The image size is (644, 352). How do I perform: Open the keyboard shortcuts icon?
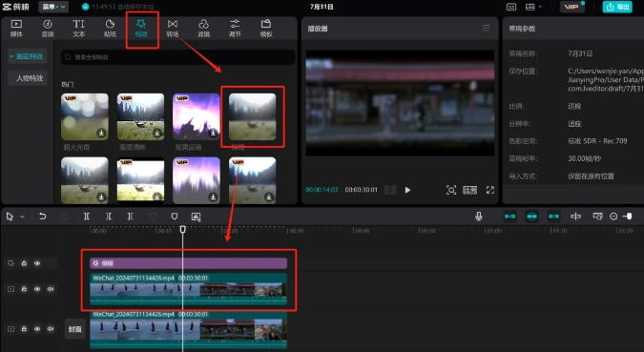coord(511,7)
